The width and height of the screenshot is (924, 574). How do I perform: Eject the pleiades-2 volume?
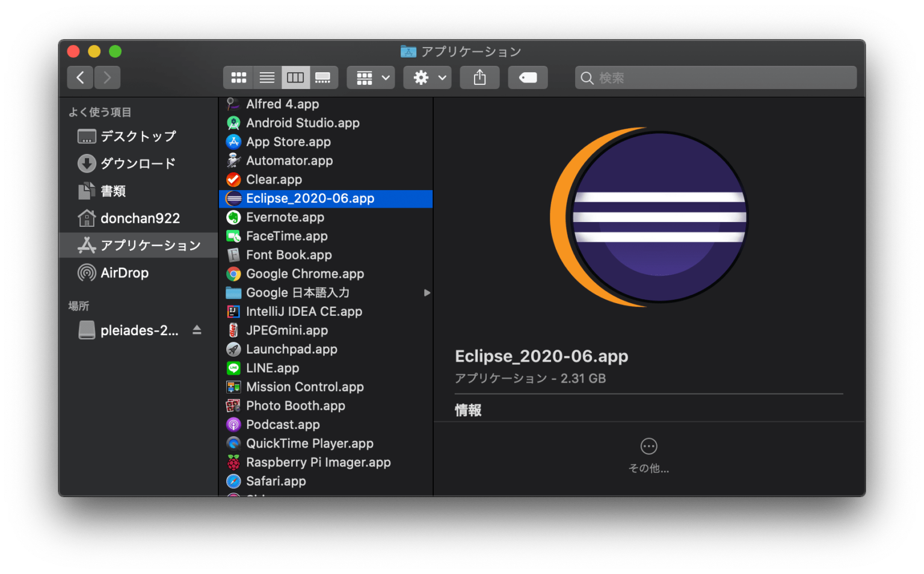[196, 330]
